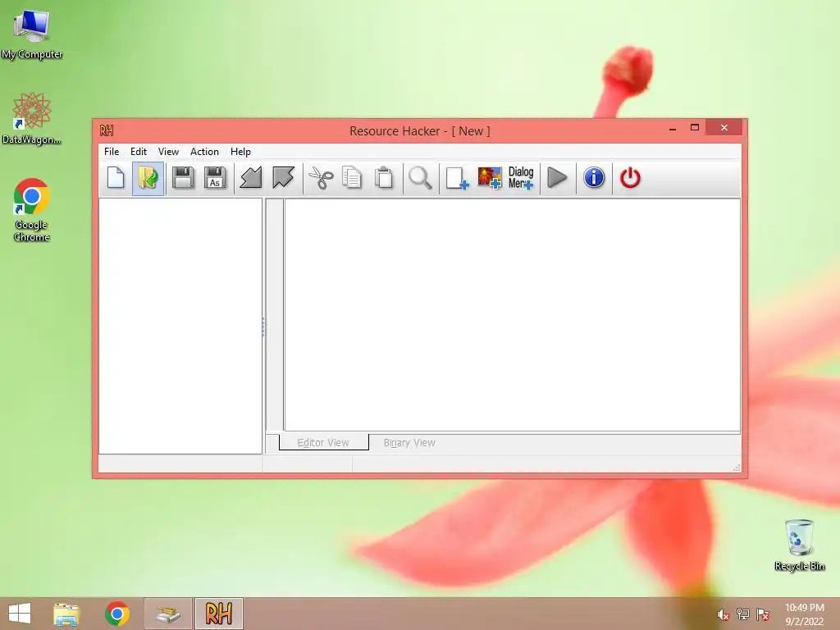Click the muted volume tray icon

[x=724, y=614]
